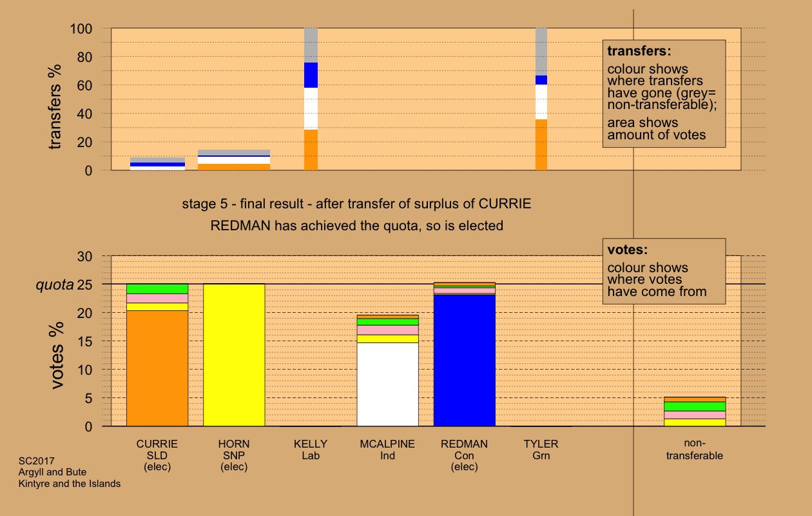Click the orange segment of CURRIE's vote bar
Image resolution: width=812 pixels, height=516 pixels.
[157, 368]
